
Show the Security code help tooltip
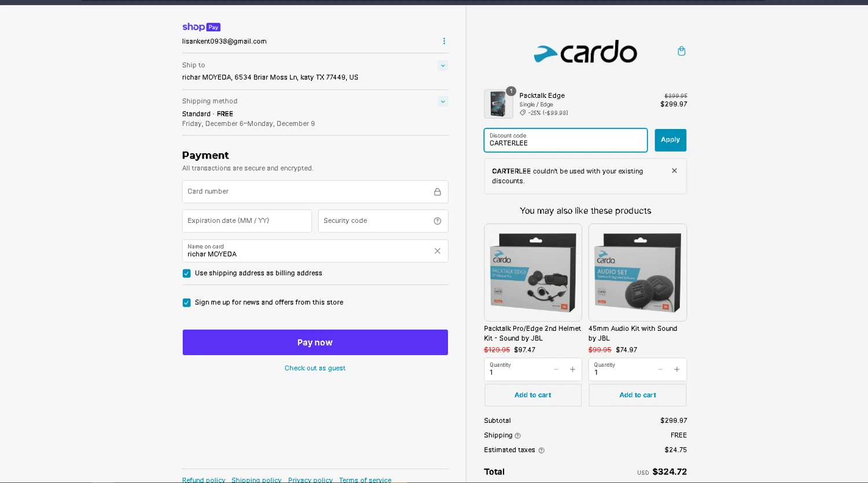(437, 221)
